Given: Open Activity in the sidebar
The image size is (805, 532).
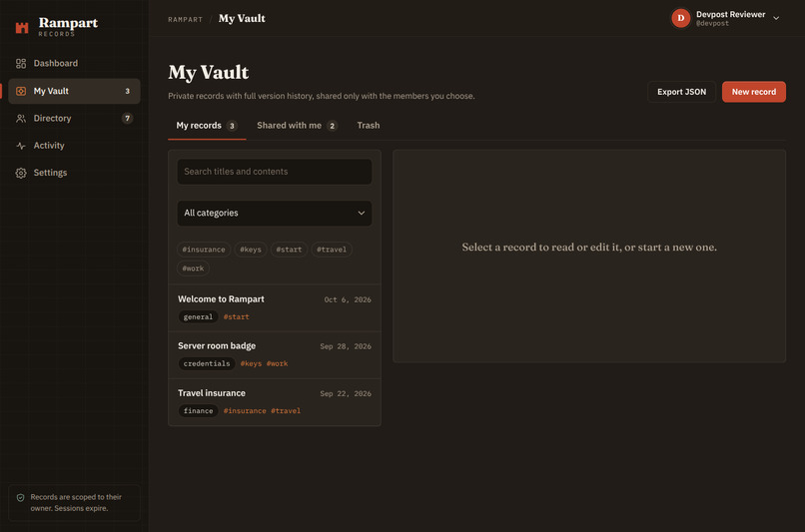Looking at the screenshot, I should 74,146.
